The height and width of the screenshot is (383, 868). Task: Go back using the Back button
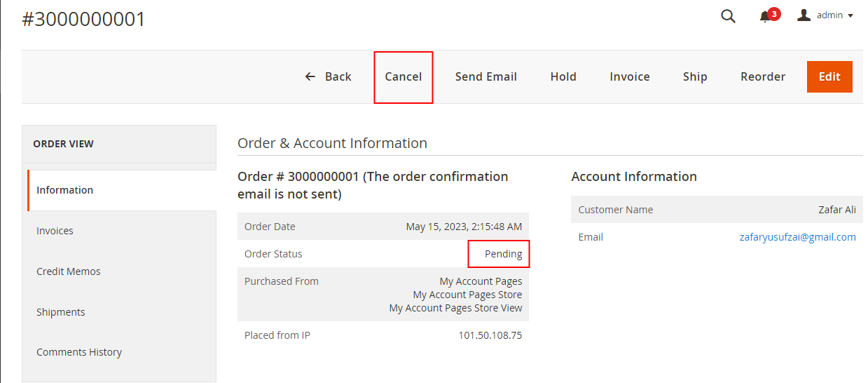(x=328, y=77)
